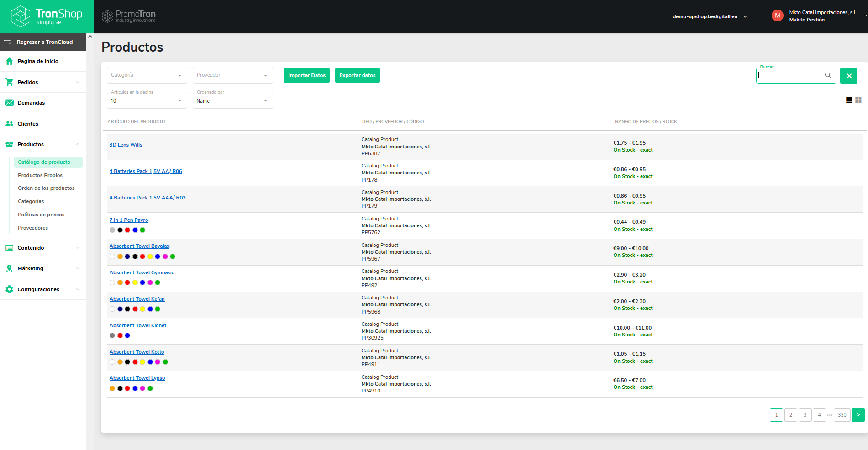
Task: Open the 7 in 1 Pen Payro link
Action: [x=129, y=220]
